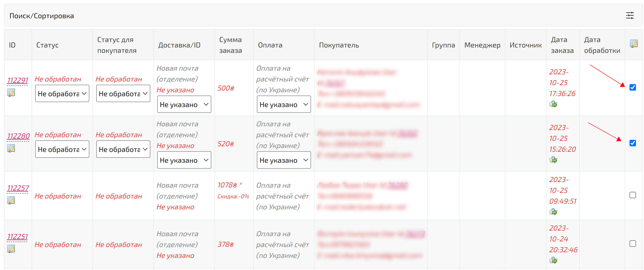Check the checkbox for order 112251

(633, 243)
